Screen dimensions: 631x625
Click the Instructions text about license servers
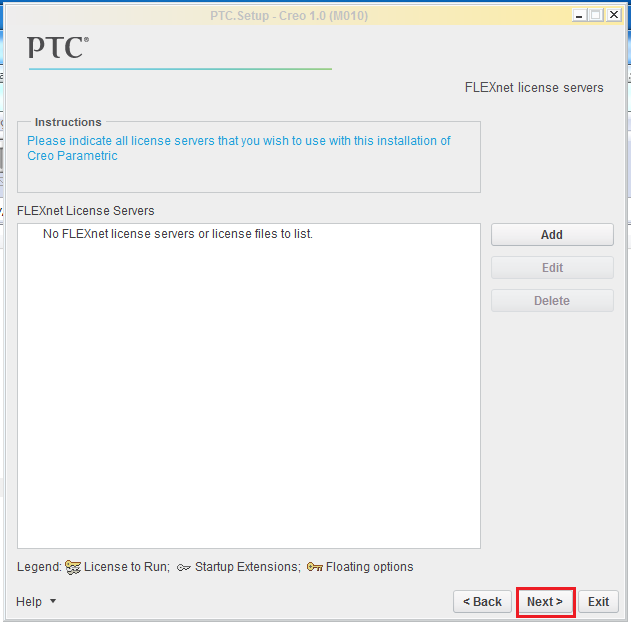239,148
